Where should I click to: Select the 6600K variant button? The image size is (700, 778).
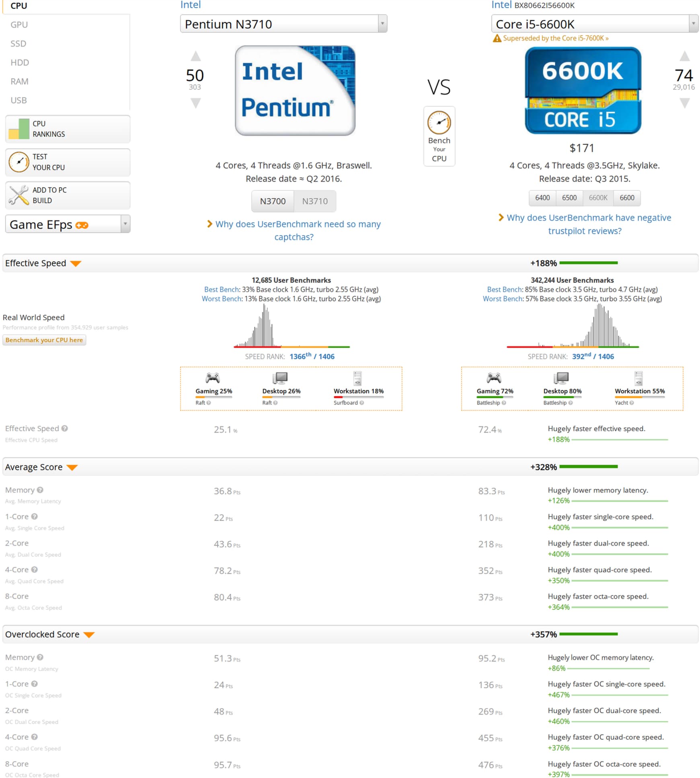[598, 198]
